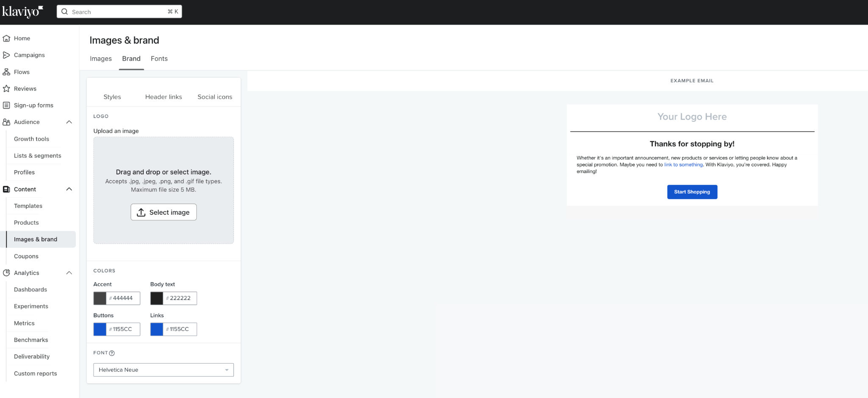868x398 pixels.
Task: Click the Analytics pie chart icon
Action: pyautogui.click(x=6, y=273)
